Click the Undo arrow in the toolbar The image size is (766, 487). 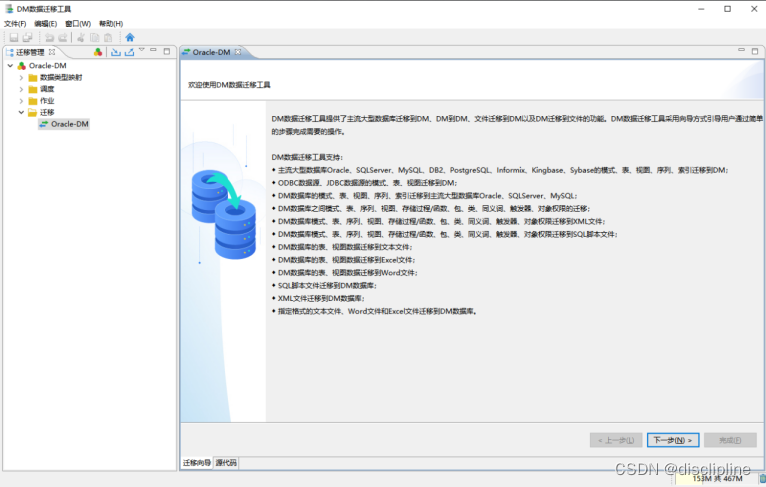pos(49,38)
